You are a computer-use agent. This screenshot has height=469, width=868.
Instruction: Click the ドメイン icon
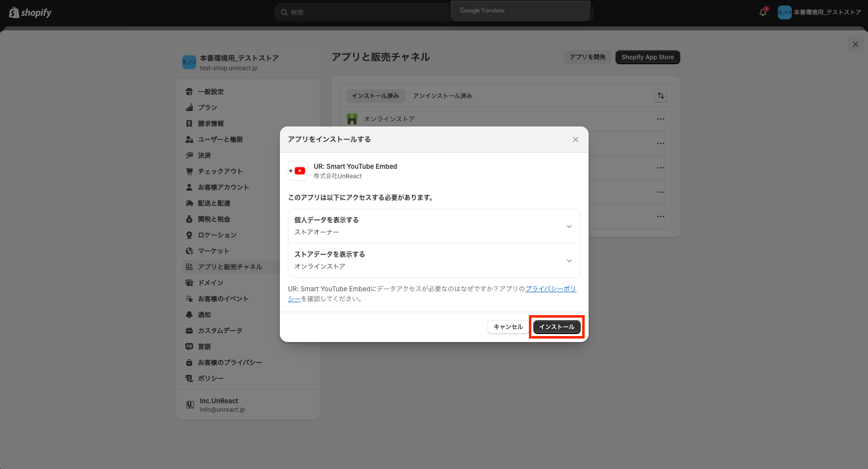click(189, 283)
